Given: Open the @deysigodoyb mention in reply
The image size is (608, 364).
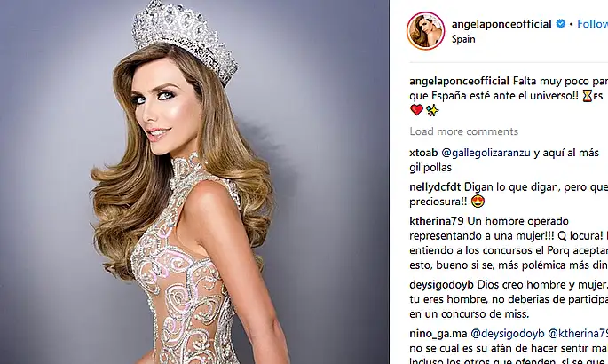Looking at the screenshot, I should pos(508,334).
